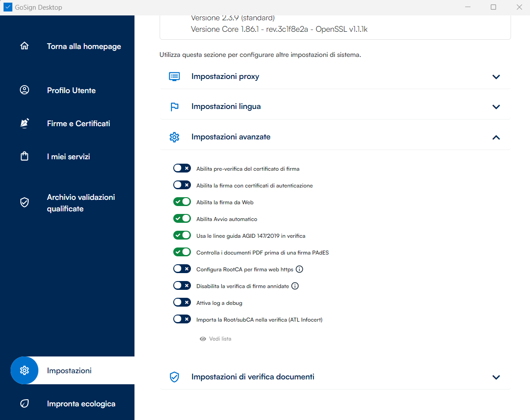Click info icon beside Disabilita verifica firme annidate
This screenshot has height=420, width=530.
(x=295, y=286)
